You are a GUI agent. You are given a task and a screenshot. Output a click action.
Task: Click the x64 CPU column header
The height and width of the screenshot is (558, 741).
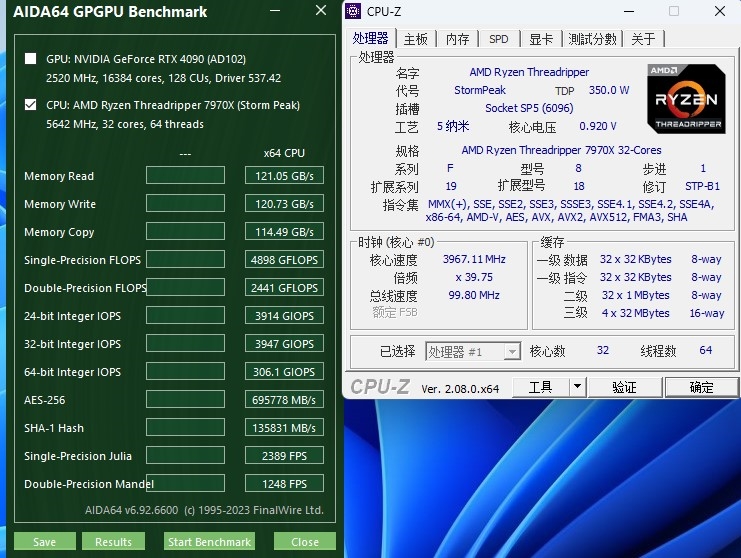[x=284, y=153]
